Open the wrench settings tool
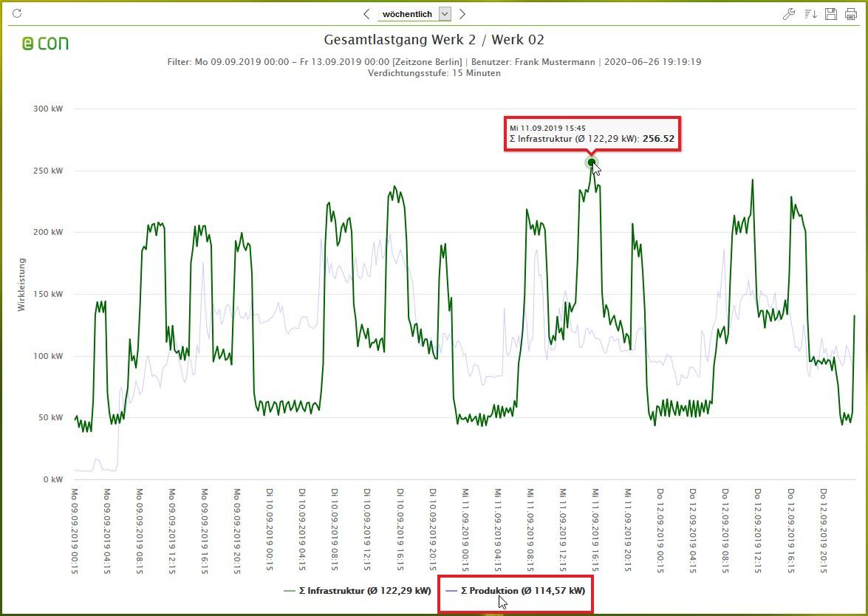The image size is (868, 616). point(789,14)
